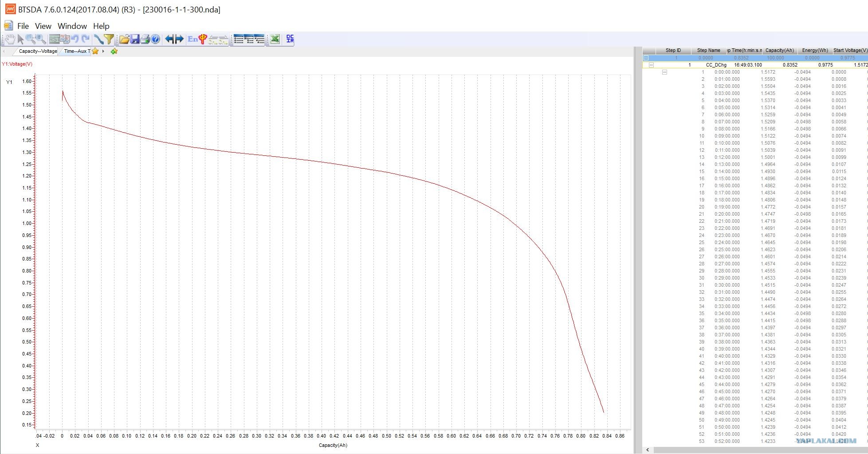Click the redo arrow icon
The image size is (868, 454).
tap(86, 39)
